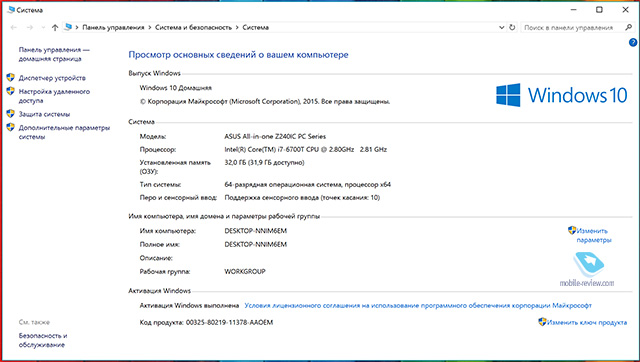The width and height of the screenshot is (640, 362).
Task: Click the 'DESKTOP-NNIM6EM' value next to 'Полное имя'
Action: point(256,244)
